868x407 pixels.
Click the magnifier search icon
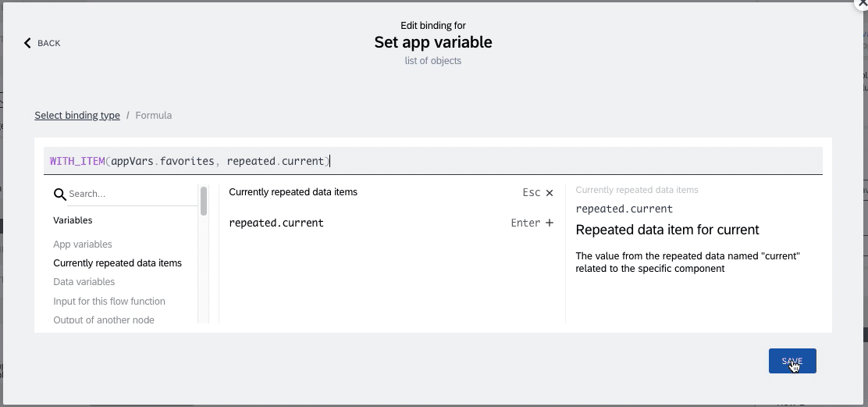[60, 194]
